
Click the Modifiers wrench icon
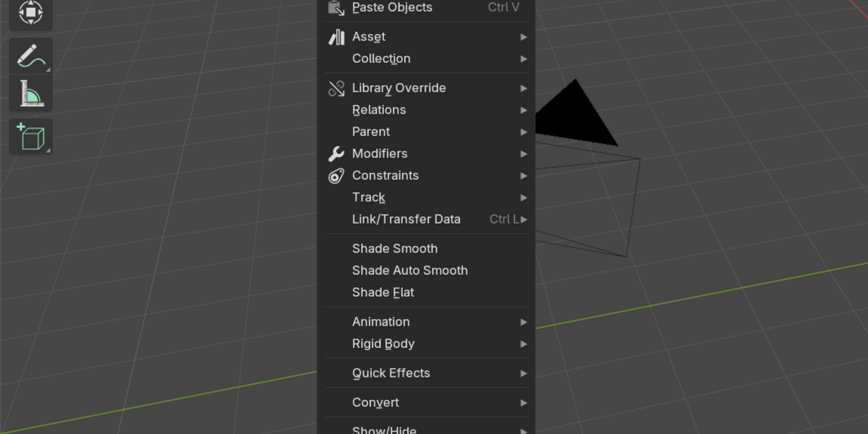coord(336,154)
